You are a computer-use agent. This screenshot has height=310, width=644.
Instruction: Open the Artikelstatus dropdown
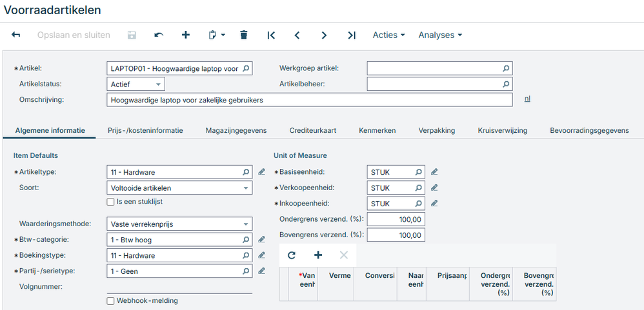[157, 84]
